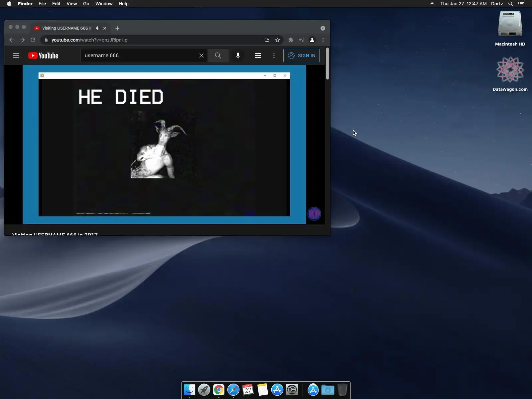Open a new Chrome tab
532x399 pixels.
tap(117, 28)
